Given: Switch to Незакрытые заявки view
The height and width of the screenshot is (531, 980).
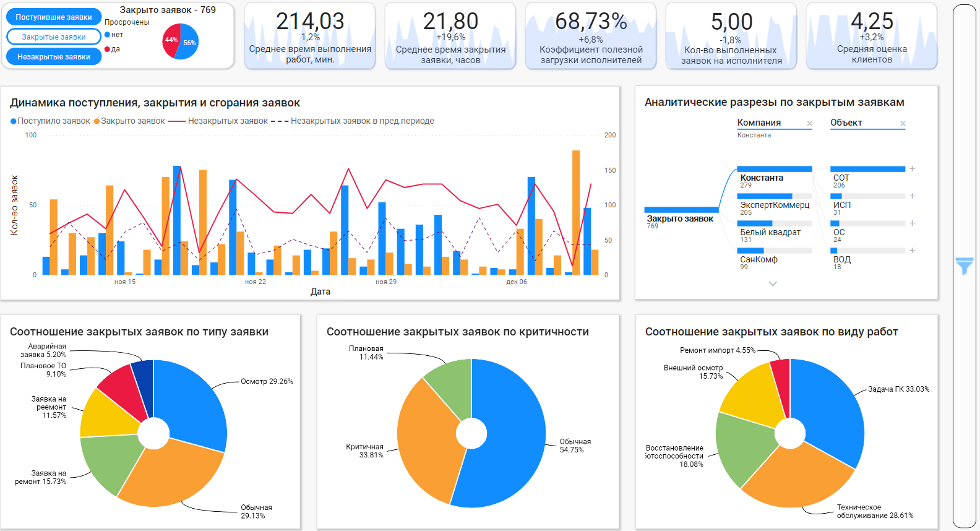Looking at the screenshot, I should pos(54,57).
